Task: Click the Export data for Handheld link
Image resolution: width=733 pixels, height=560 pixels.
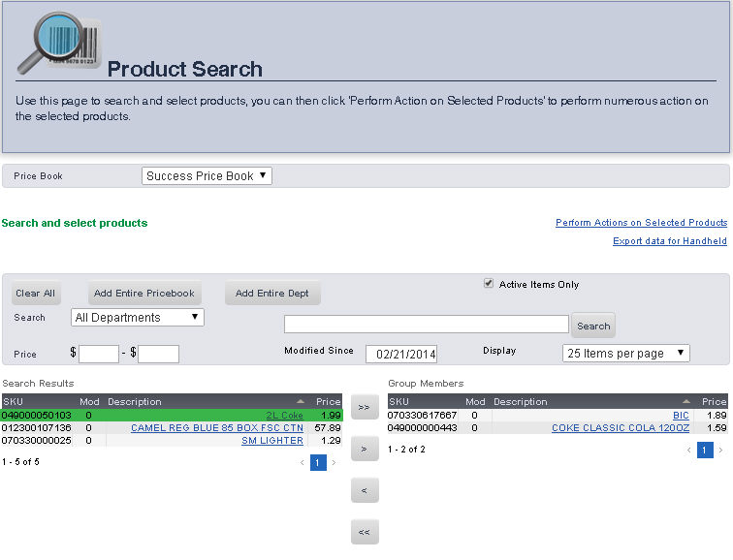Action: (669, 241)
